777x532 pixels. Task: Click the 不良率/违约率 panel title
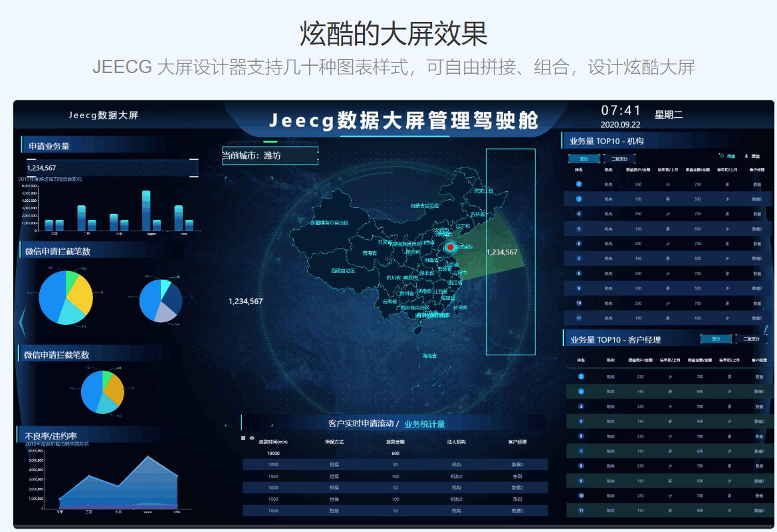(x=51, y=436)
